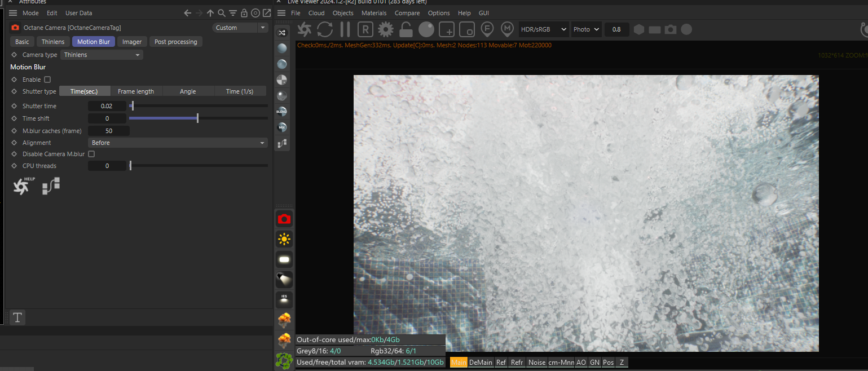Open Camera type Thinlens dropdown
Image resolution: width=868 pixels, height=371 pixels.
pos(102,55)
